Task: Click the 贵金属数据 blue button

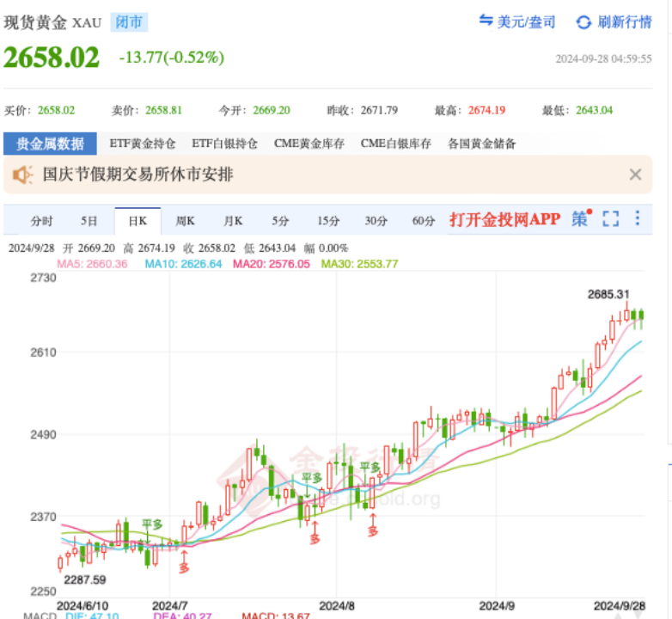Action: 51,144
